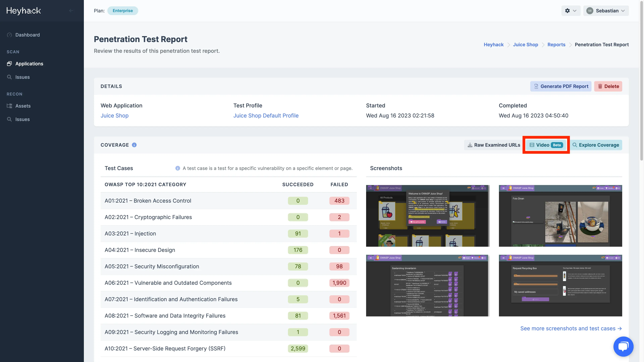The width and height of the screenshot is (644, 362).
Task: Click Generate PDF Report button
Action: tap(561, 86)
